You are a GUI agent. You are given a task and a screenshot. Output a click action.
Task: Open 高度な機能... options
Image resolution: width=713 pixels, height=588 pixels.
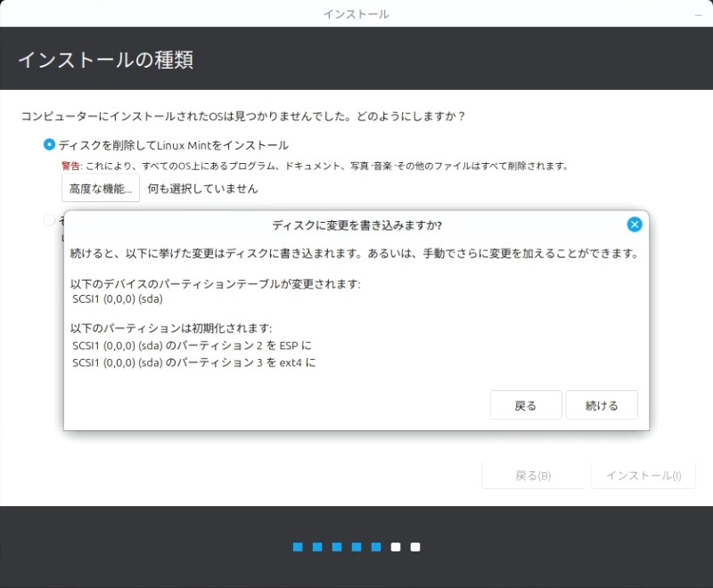(x=100, y=188)
